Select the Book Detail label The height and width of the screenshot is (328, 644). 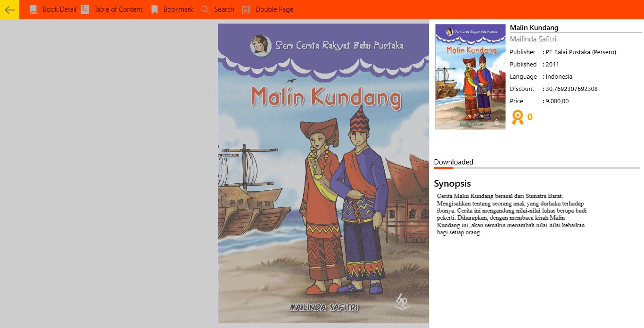[59, 9]
